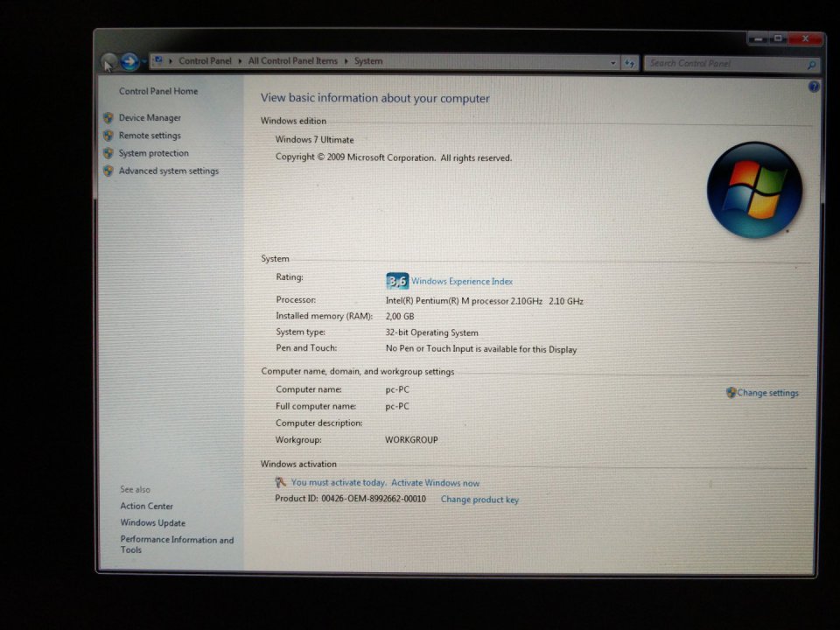840x630 pixels.
Task: Open Action Center link
Action: 146,506
